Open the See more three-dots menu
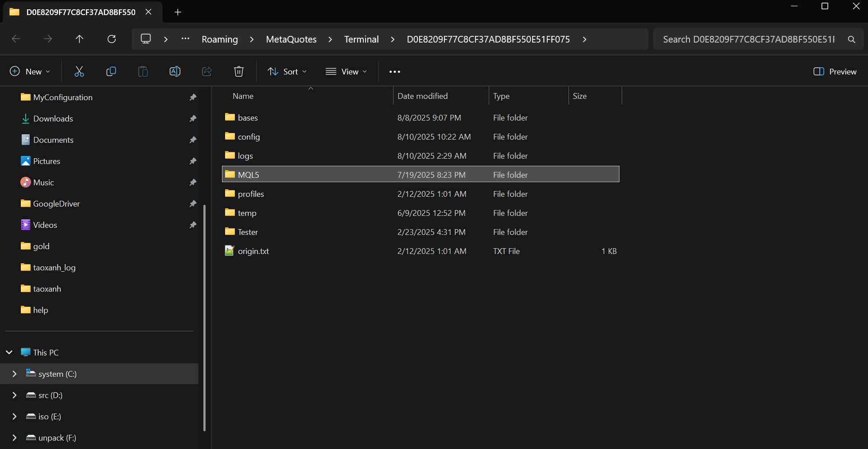 point(394,72)
